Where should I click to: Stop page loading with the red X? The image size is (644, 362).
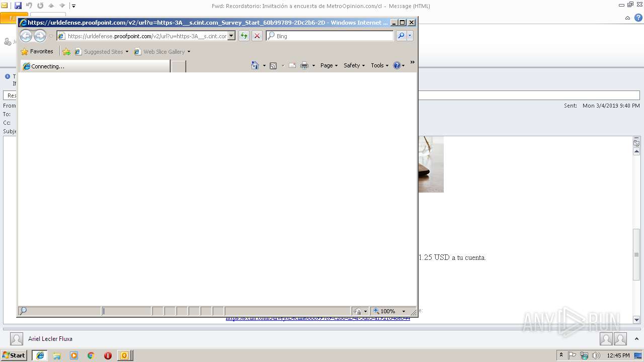(257, 36)
